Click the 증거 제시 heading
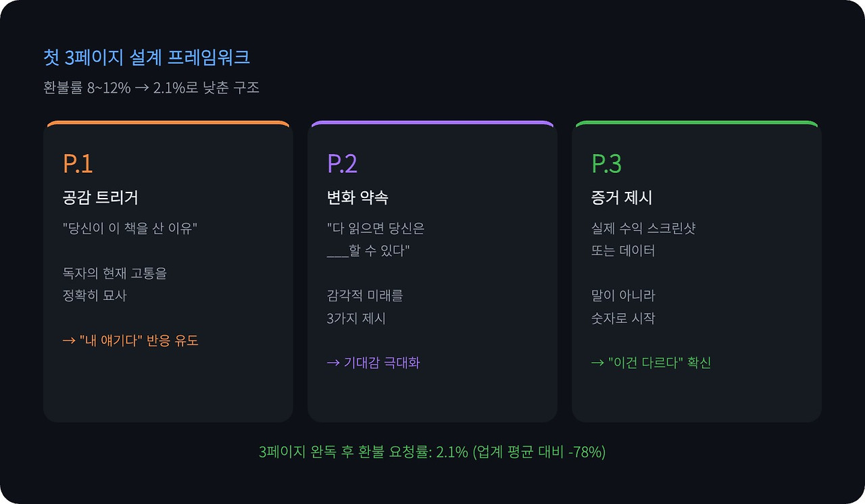 point(622,198)
